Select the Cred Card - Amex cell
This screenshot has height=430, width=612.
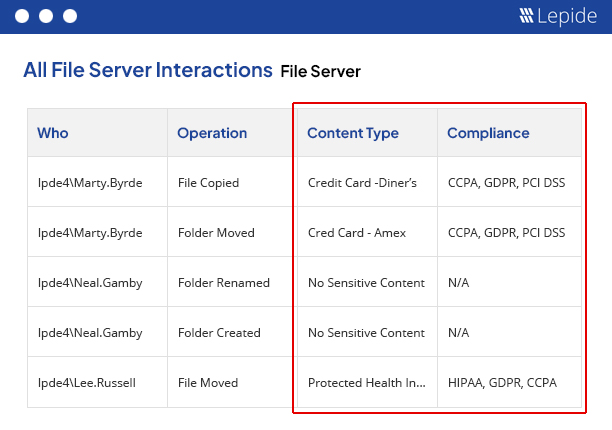(x=356, y=233)
